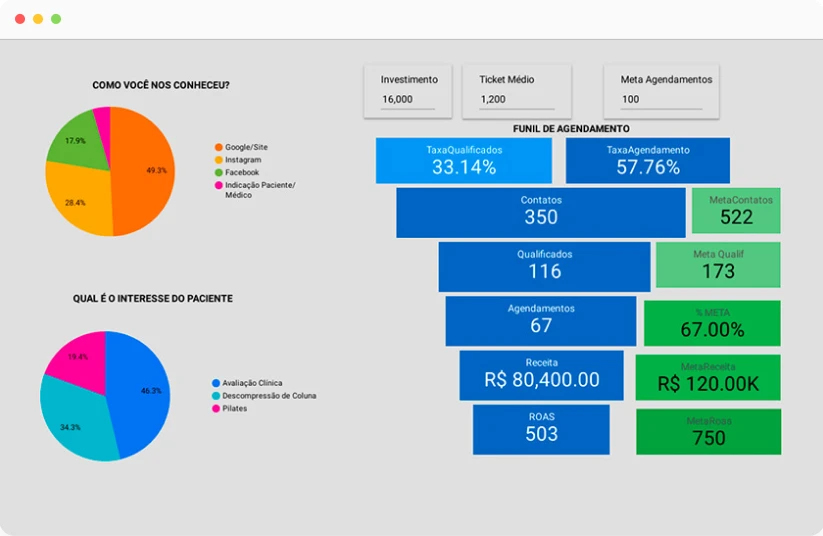The width and height of the screenshot is (823, 536).
Task: Select the Google/Site legend color dot
Action: click(x=218, y=147)
